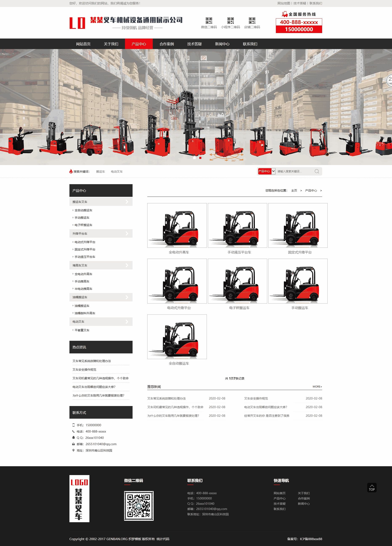Viewport: 392px width, 546px height.
Task: Click the mini-program QR code icon (小程序二维码)
Action: coord(230,20)
